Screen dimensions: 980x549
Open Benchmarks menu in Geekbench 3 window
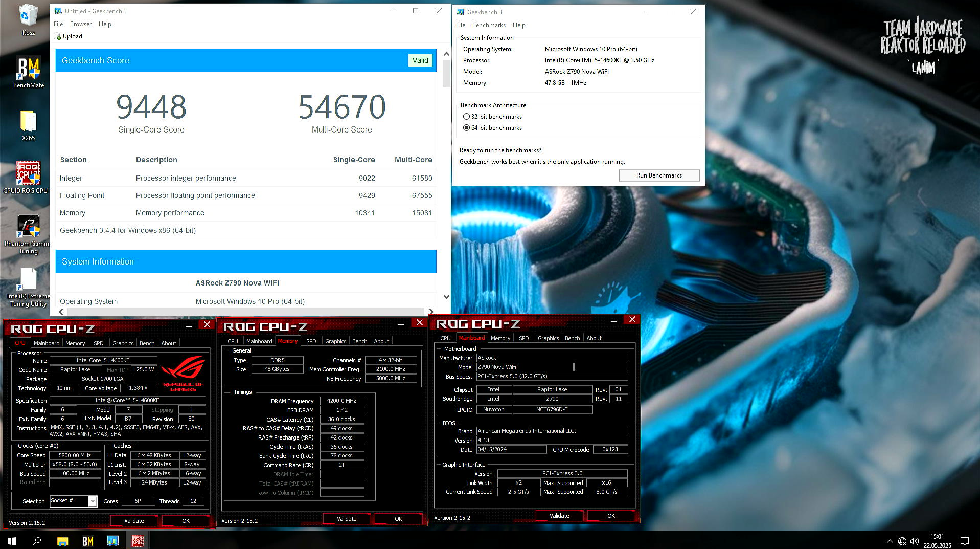489,25
